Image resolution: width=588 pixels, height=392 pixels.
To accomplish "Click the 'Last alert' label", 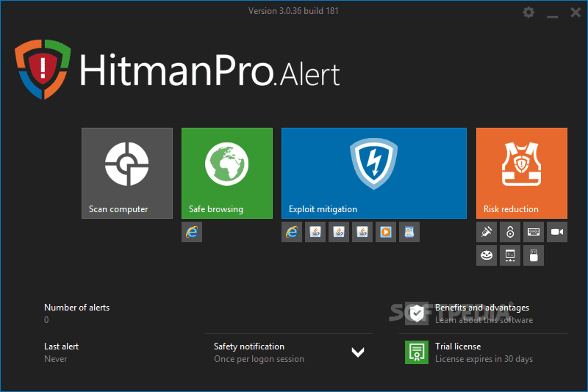I will (x=62, y=346).
